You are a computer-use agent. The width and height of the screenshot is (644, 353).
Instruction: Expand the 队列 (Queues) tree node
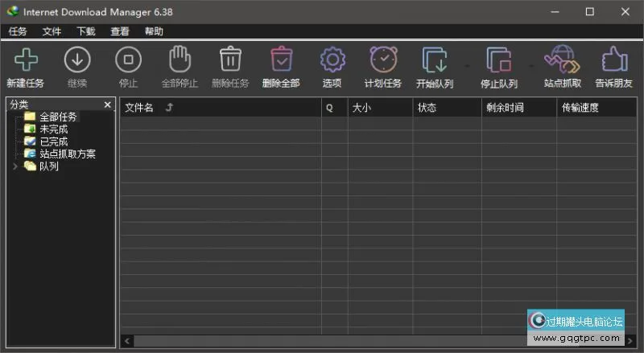(x=14, y=166)
